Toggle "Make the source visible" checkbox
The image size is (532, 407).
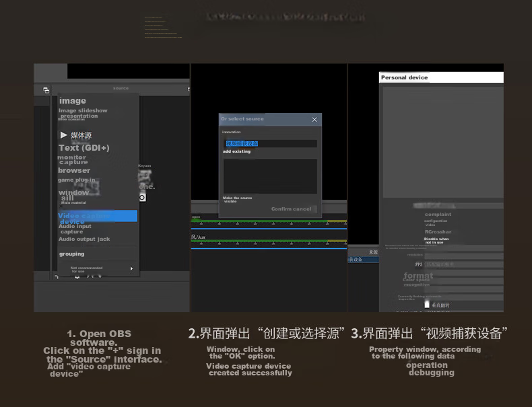click(x=237, y=200)
